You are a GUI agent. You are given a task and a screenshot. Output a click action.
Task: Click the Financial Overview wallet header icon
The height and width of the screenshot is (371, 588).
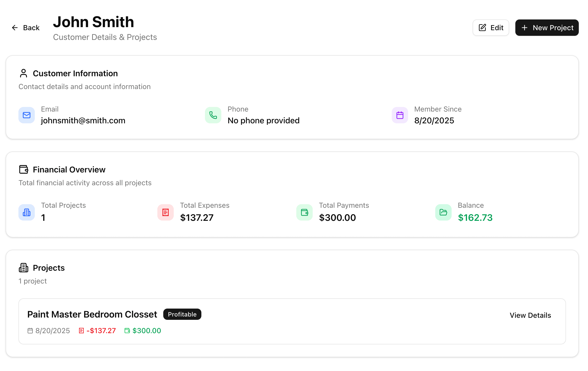[24, 169]
